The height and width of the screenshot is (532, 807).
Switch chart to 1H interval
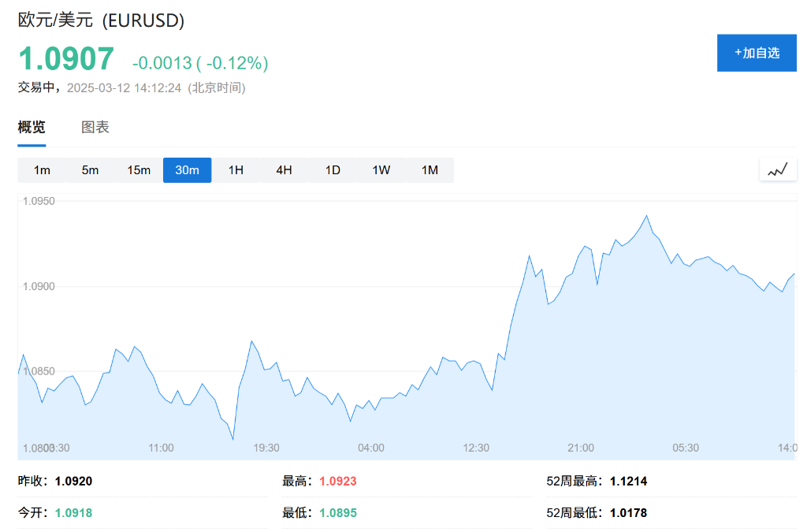pyautogui.click(x=236, y=170)
